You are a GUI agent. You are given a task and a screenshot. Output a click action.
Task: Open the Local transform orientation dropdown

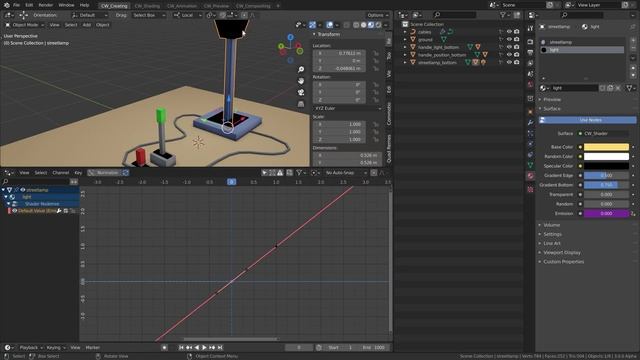pyautogui.click(x=187, y=15)
